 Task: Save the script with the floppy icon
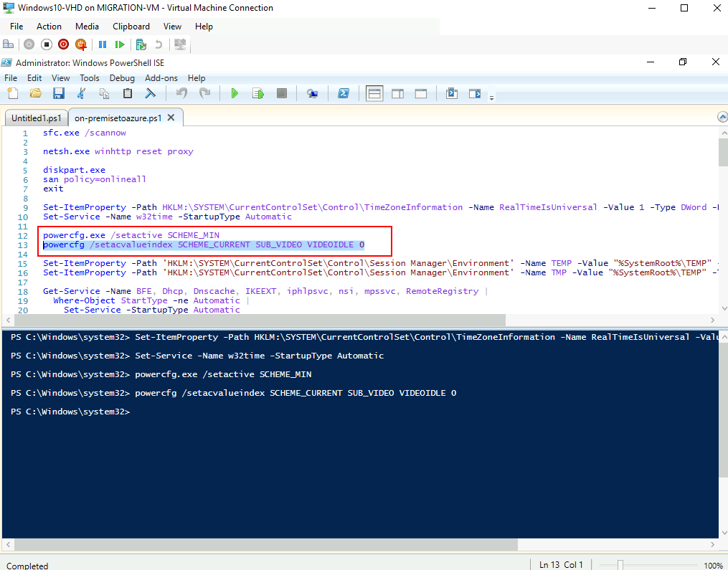[x=59, y=93]
